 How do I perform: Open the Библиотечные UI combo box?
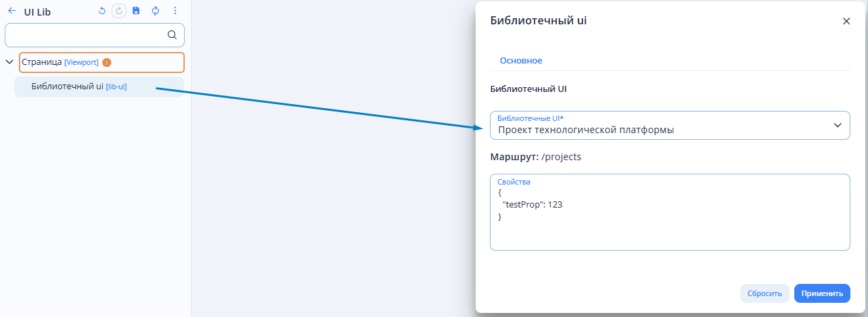click(x=670, y=125)
